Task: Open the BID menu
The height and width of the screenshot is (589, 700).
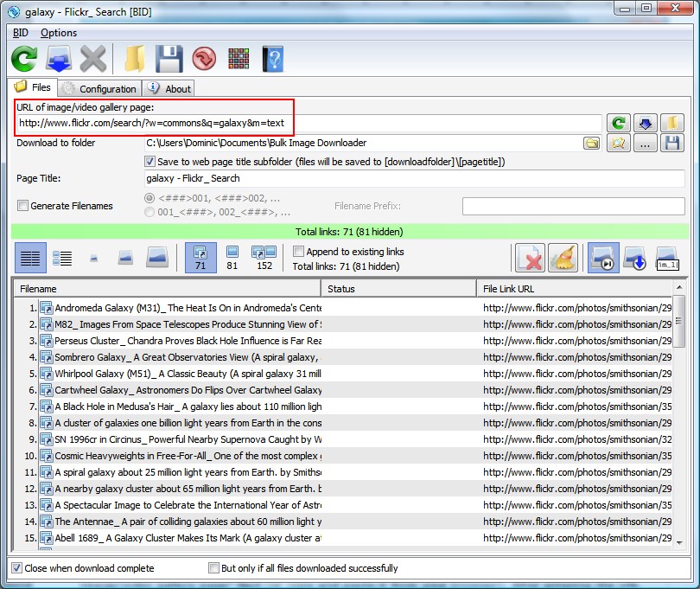Action: pyautogui.click(x=19, y=33)
